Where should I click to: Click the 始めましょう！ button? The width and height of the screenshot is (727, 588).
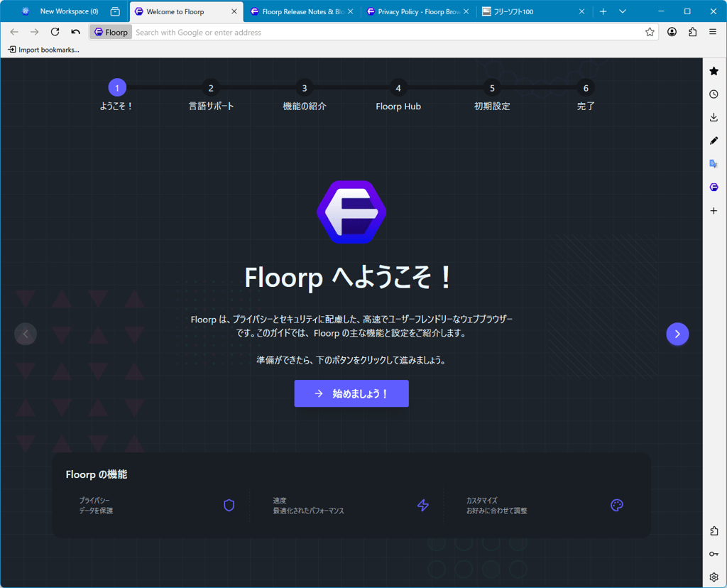(x=351, y=393)
